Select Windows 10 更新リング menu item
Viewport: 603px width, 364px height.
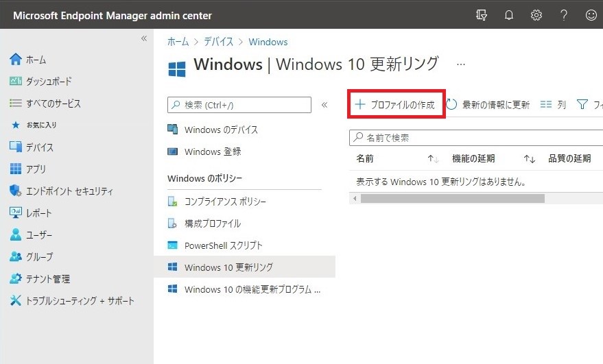(x=245, y=267)
